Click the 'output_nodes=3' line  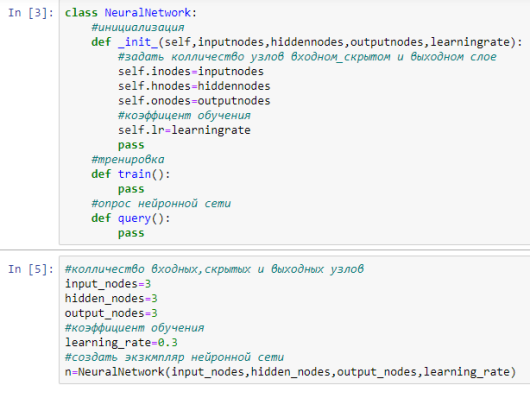point(111,313)
